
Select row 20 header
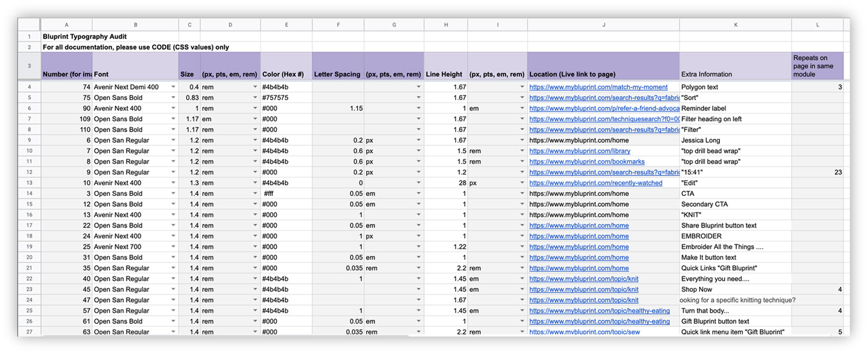29,257
